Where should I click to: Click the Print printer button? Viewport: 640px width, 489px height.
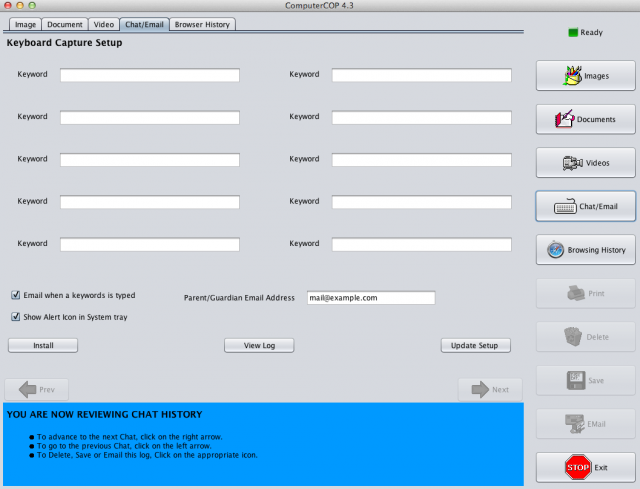585,293
